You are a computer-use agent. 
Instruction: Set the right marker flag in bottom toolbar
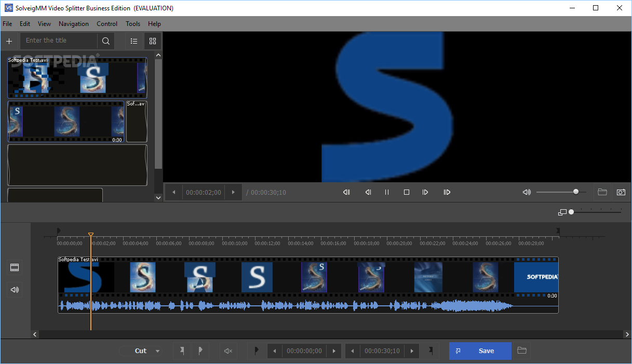200,351
